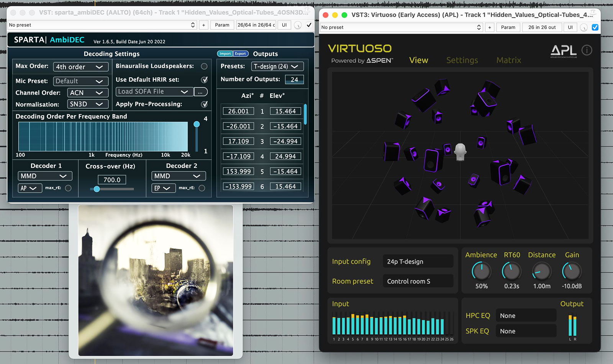Click the UI button in AmbiDEC window

point(284,25)
